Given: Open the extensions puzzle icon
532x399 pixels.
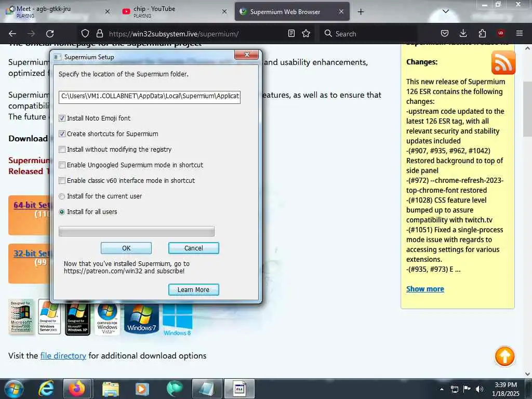Looking at the screenshot, I should pyautogui.click(x=482, y=33).
